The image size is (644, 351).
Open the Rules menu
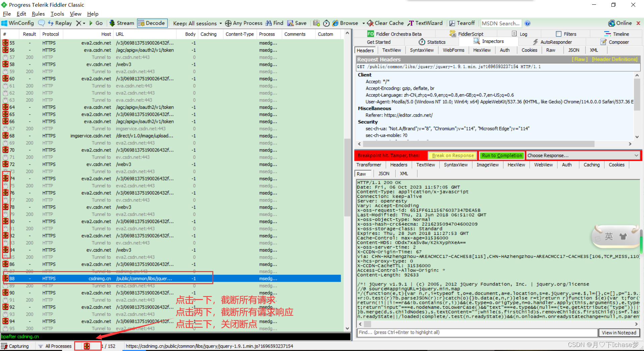tap(38, 14)
